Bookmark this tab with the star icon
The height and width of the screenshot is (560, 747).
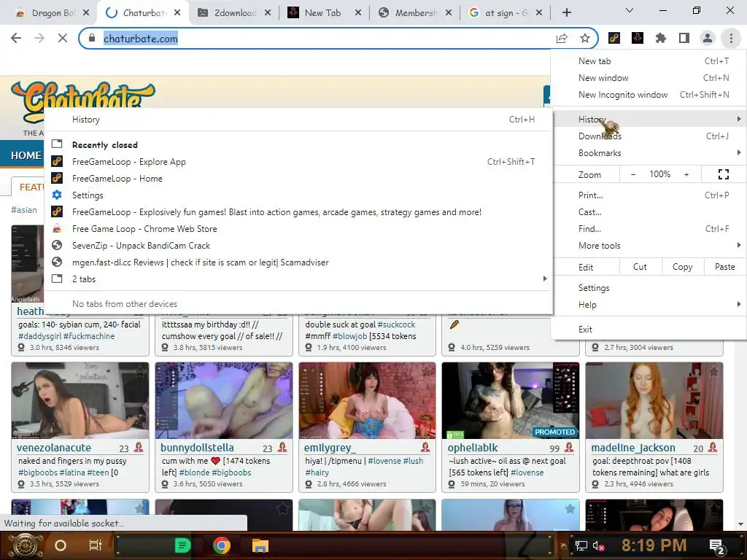[x=585, y=39]
